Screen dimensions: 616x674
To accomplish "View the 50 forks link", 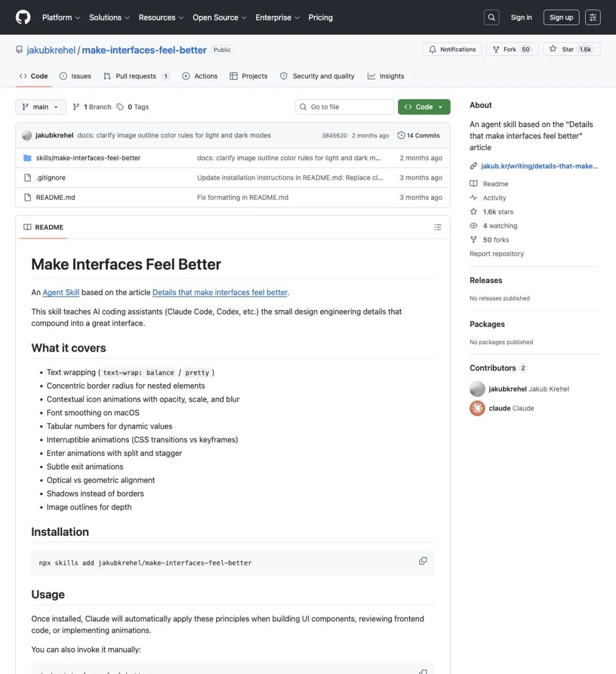I will tap(489, 240).
